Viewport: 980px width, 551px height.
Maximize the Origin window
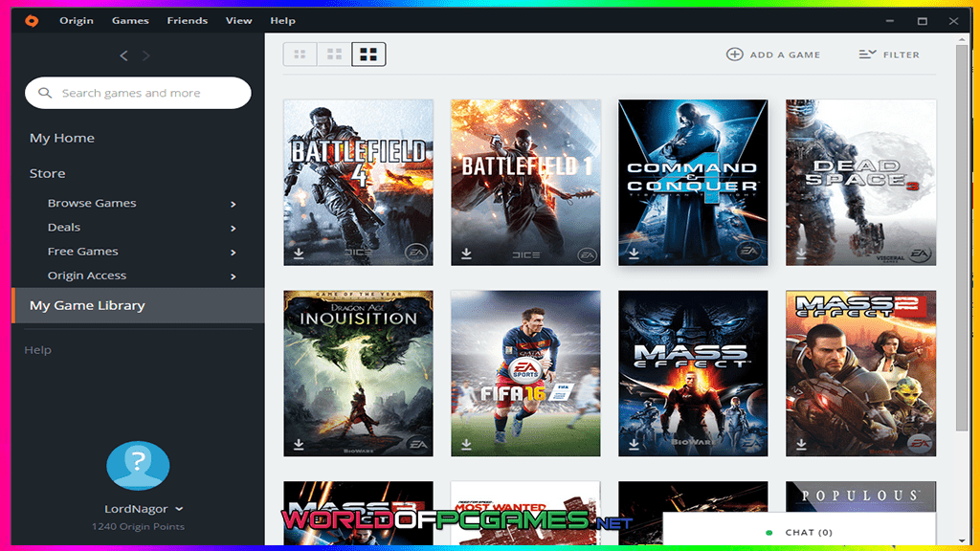(922, 21)
